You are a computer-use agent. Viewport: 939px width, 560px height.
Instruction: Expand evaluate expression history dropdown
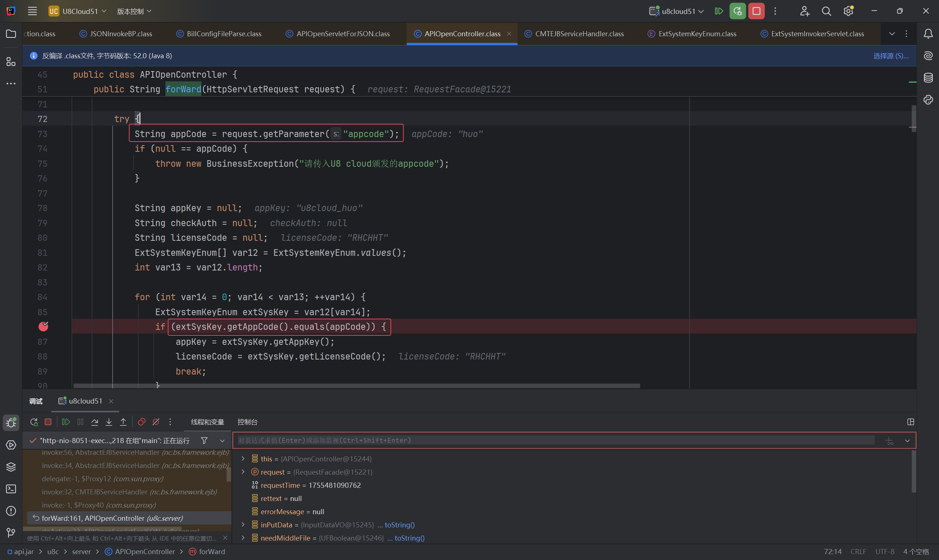(907, 441)
